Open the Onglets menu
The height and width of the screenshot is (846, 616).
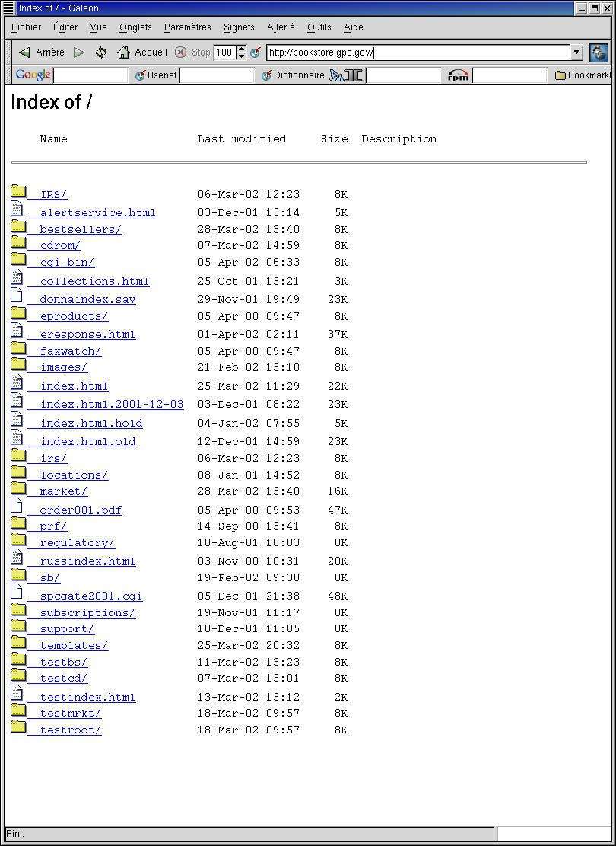(135, 27)
